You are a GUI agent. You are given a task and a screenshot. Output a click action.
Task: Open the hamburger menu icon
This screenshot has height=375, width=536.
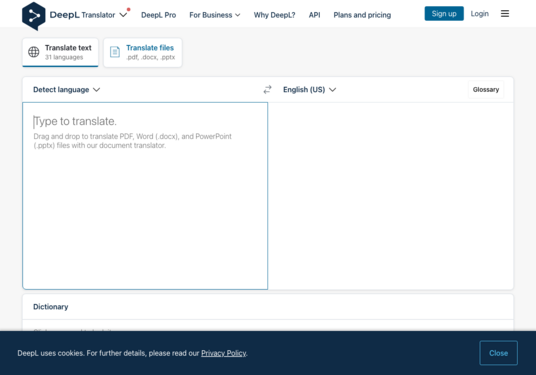pos(505,14)
